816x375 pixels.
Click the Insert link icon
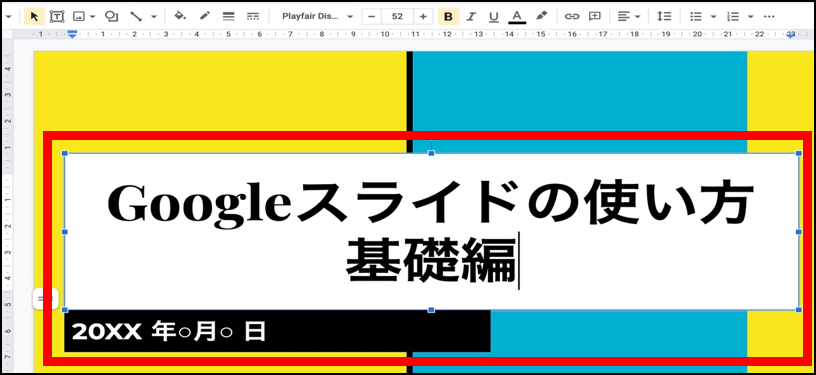pyautogui.click(x=572, y=17)
